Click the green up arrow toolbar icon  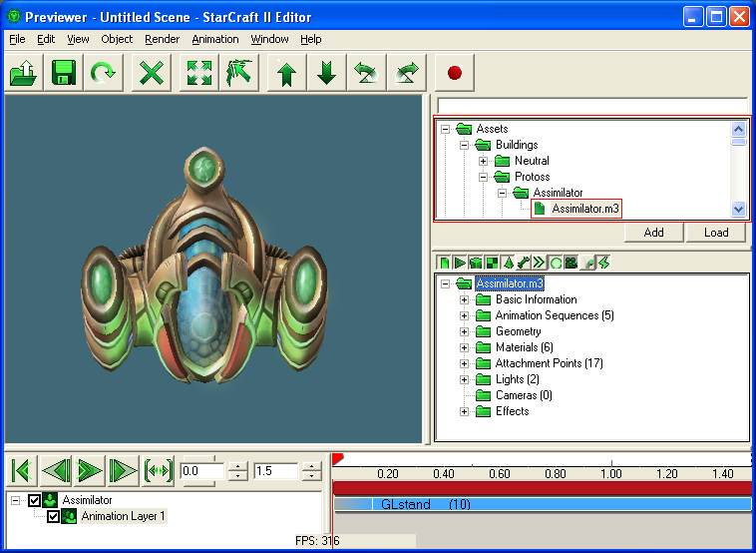[x=287, y=73]
